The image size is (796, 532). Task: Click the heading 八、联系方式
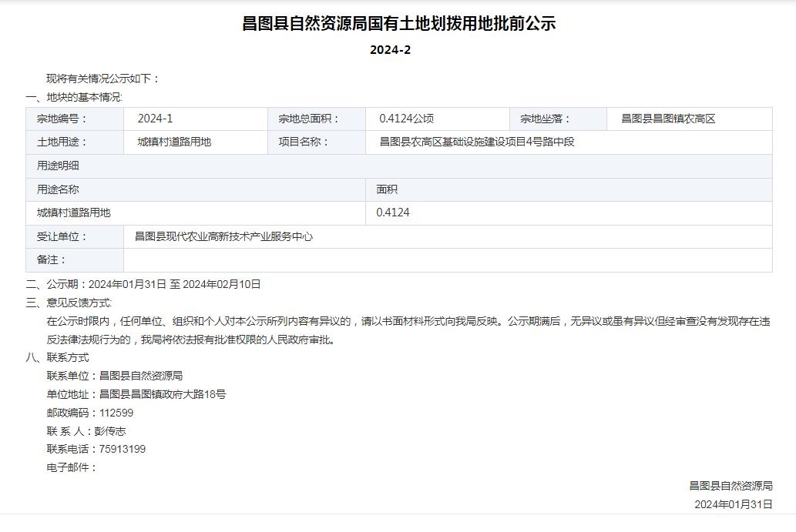click(57, 357)
